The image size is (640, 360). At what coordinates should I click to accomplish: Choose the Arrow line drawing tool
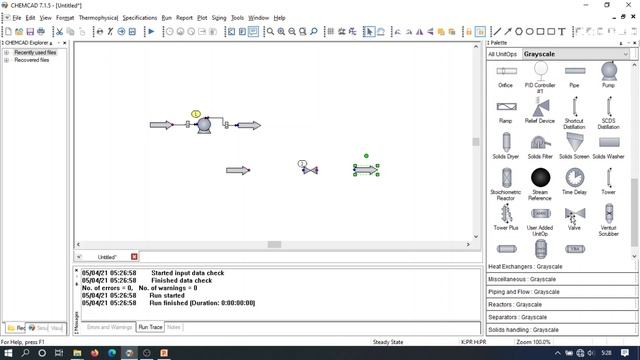pyautogui.click(x=508, y=31)
